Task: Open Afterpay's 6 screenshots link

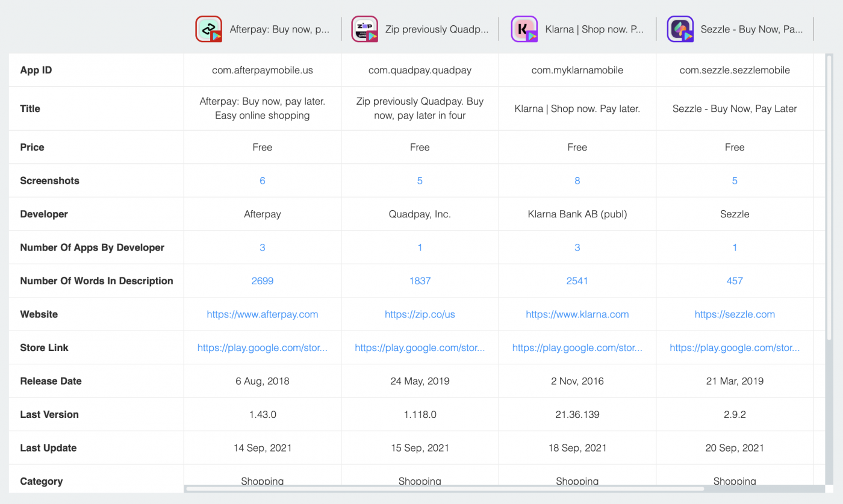Action: click(x=262, y=180)
